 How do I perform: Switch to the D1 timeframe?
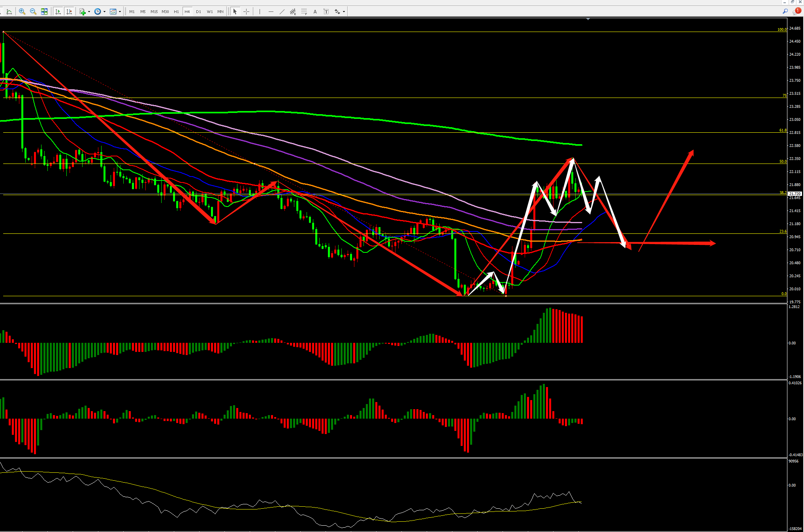[198, 11]
